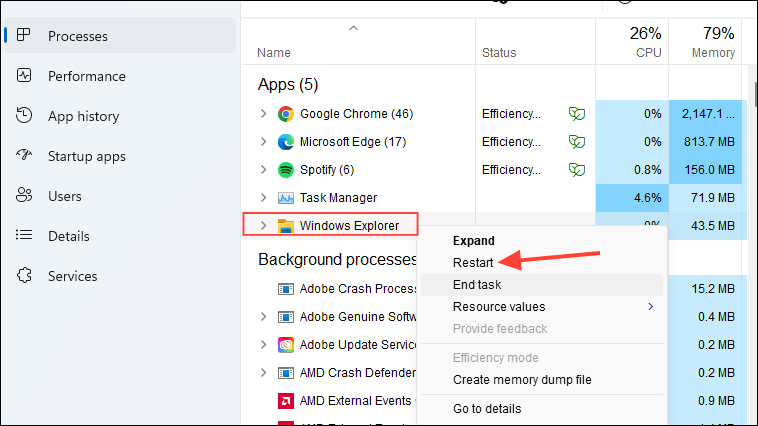Open the Performance tab in sidebar

coord(87,76)
